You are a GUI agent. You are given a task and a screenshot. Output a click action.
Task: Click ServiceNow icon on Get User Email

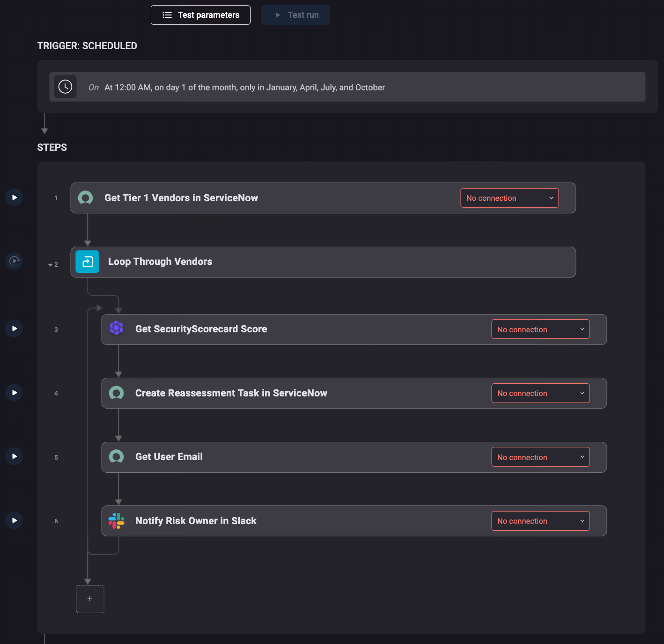pyautogui.click(x=116, y=456)
